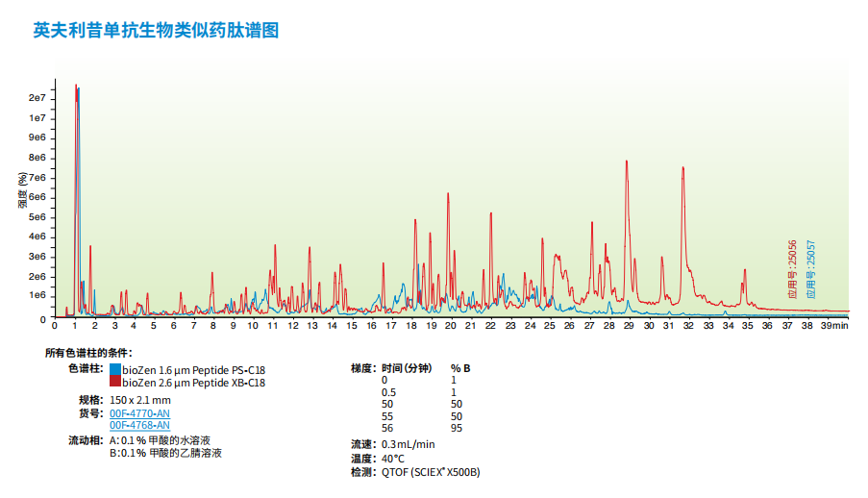Click the blue bioZen PS-C18 legend swatch
This screenshot has height=498, width=868.
(x=115, y=370)
